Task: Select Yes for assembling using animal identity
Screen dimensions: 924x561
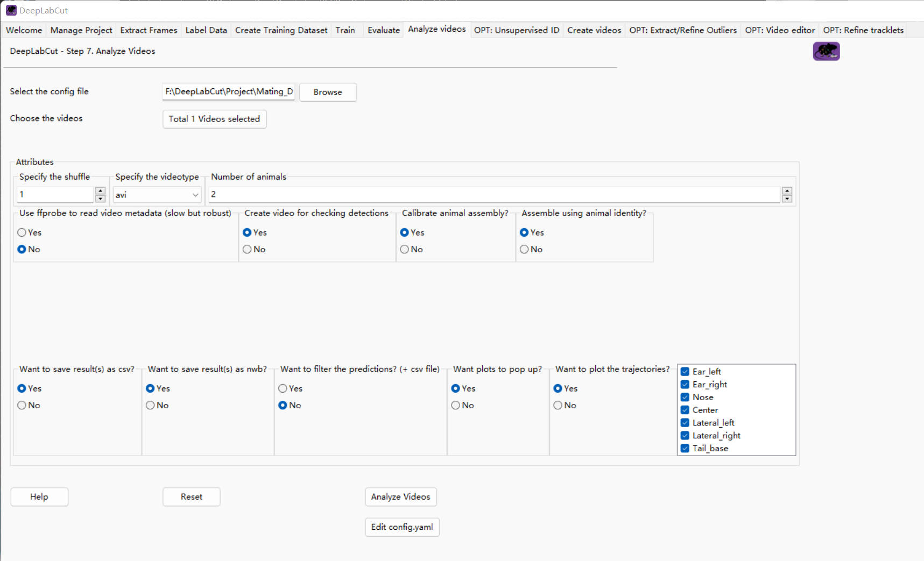Action: 524,232
